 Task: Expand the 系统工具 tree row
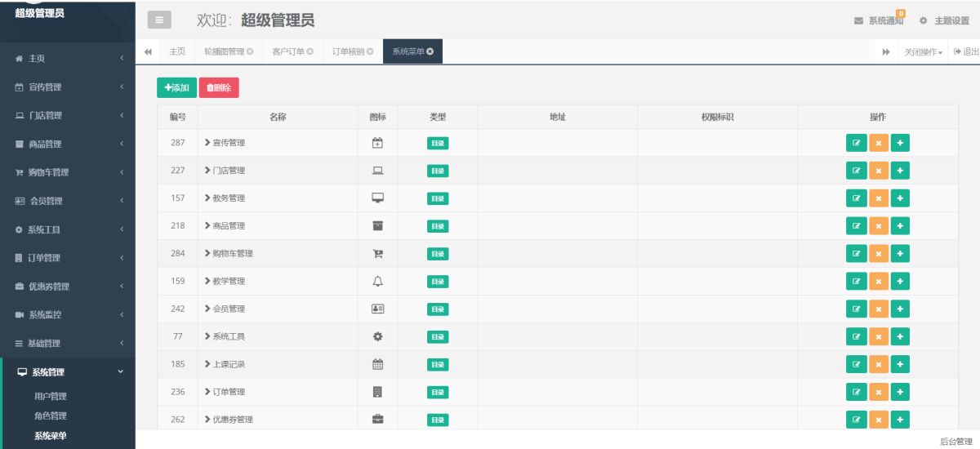pyautogui.click(x=207, y=337)
